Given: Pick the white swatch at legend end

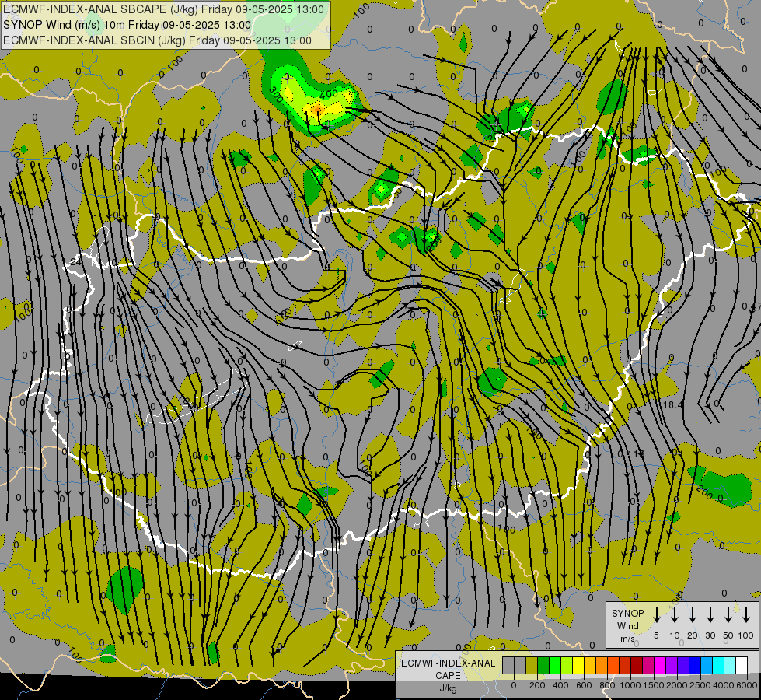Looking at the screenshot, I should pyautogui.click(x=742, y=666).
